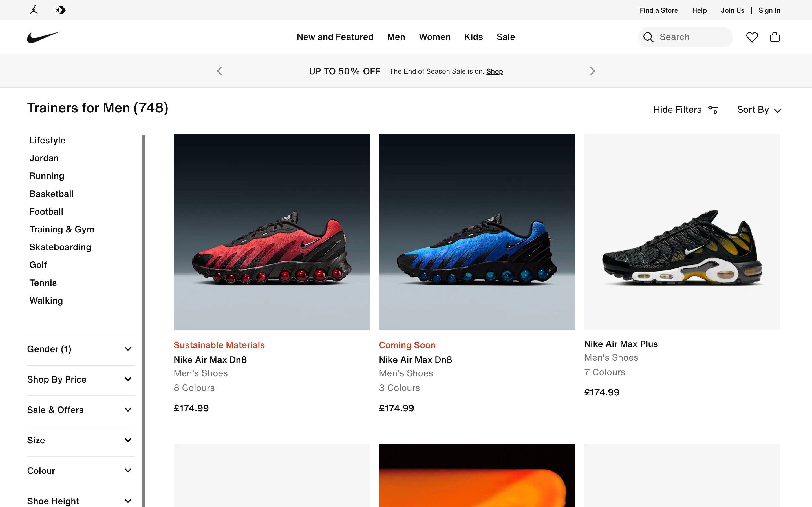Click the Sign In link
Screen dimensions: 812x507
[x=769, y=10]
